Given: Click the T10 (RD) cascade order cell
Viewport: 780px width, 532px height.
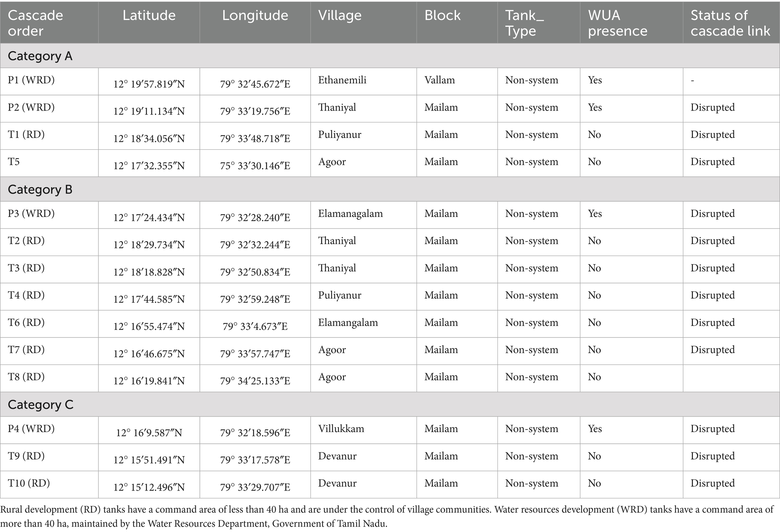Looking at the screenshot, I should [29, 483].
